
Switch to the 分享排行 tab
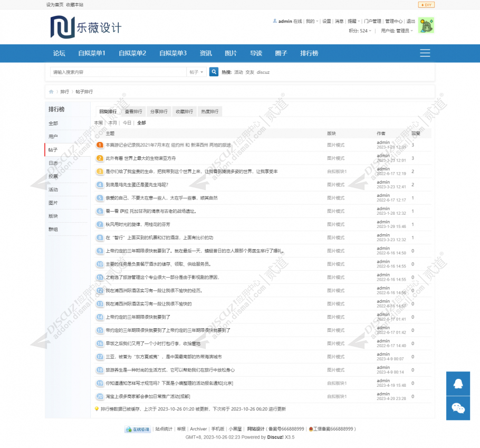pyautogui.click(x=159, y=111)
